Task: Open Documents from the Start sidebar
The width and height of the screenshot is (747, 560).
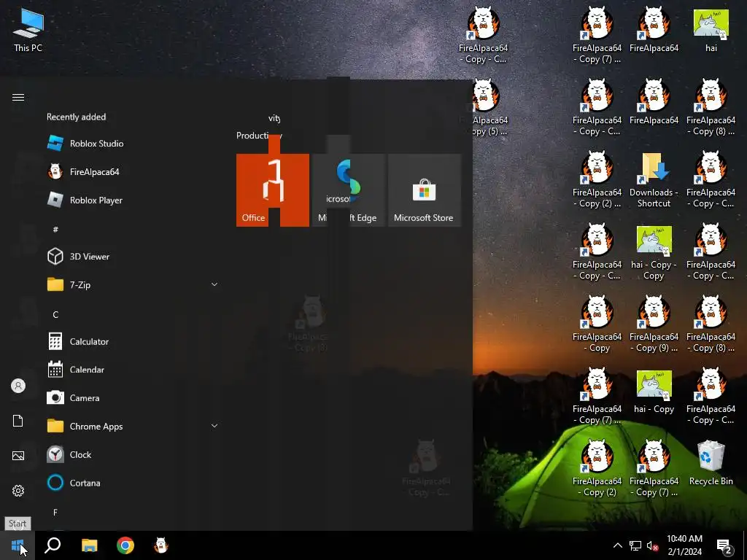Action: tap(18, 421)
